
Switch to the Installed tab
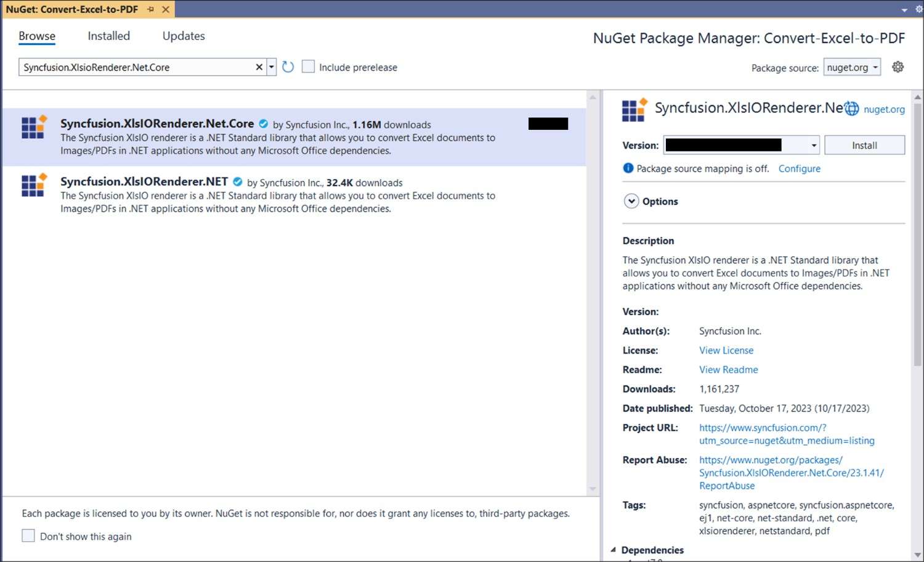click(x=108, y=36)
